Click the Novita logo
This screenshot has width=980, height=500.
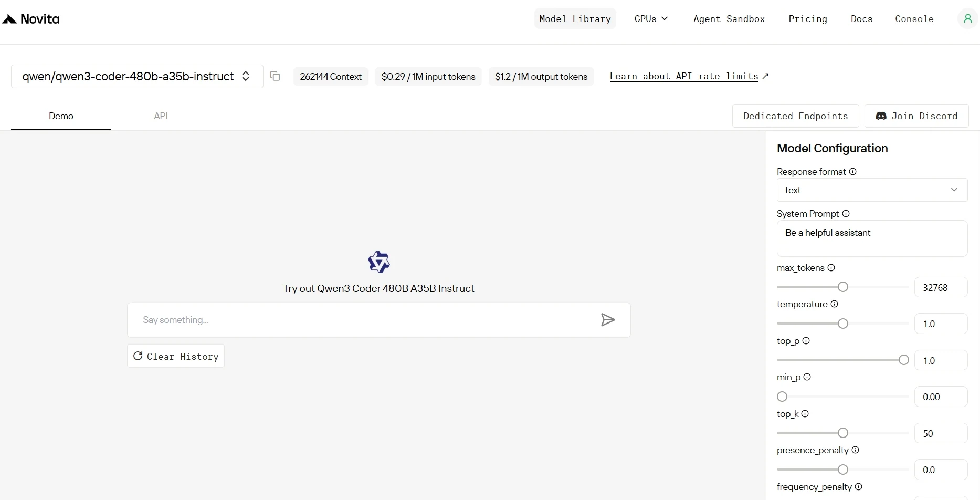coord(31,19)
